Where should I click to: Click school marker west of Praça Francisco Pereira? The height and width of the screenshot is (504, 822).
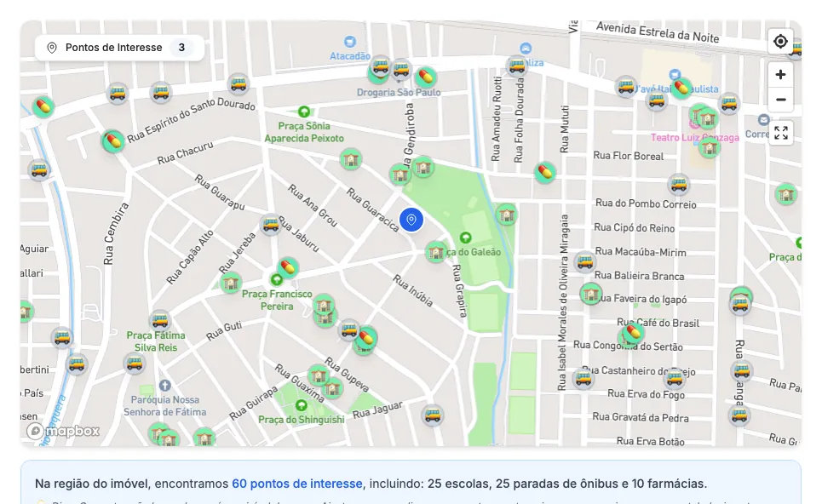coord(230,283)
